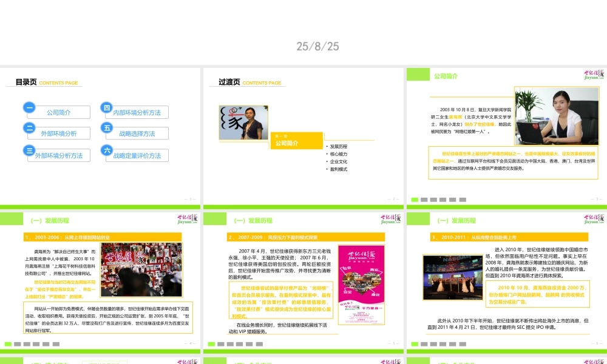The width and height of the screenshot is (607, 364).
Task: Click the 盈利模式 bullet point
Action: pyautogui.click(x=338, y=169)
